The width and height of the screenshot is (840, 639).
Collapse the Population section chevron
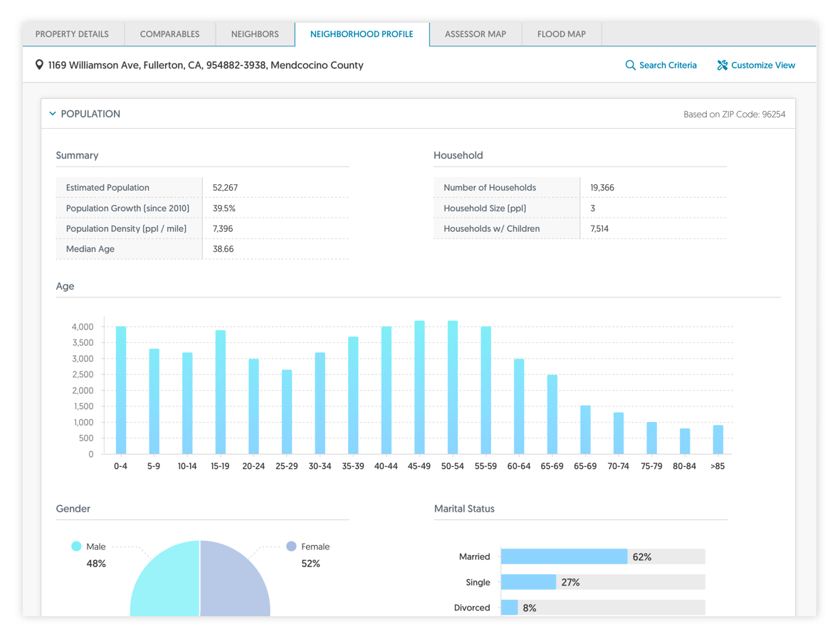pos(53,114)
